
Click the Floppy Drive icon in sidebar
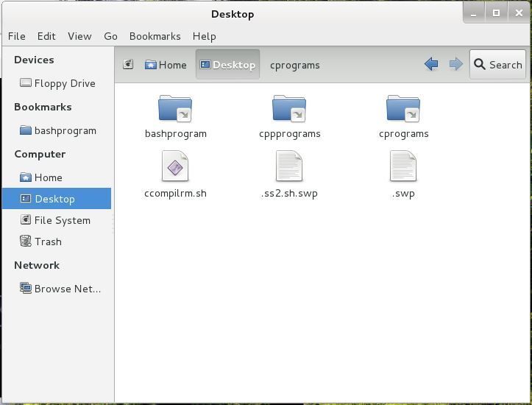[26, 82]
